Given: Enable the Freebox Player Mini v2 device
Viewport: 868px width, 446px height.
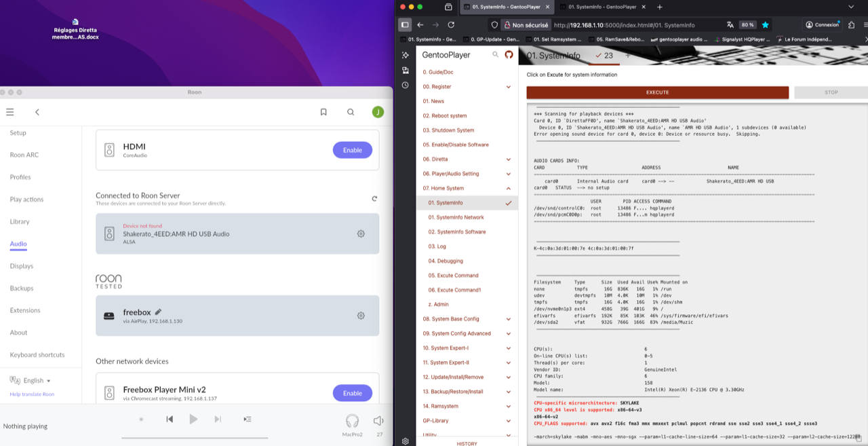Looking at the screenshot, I should [353, 393].
